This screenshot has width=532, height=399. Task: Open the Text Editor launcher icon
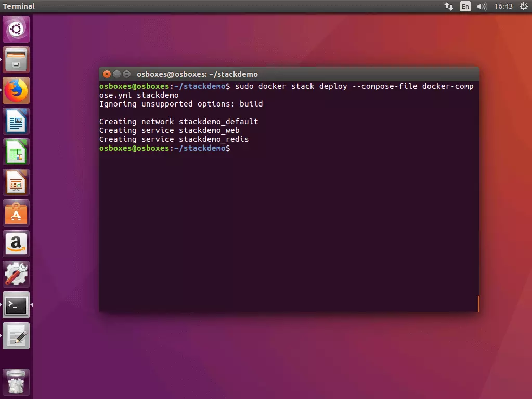pos(16,336)
